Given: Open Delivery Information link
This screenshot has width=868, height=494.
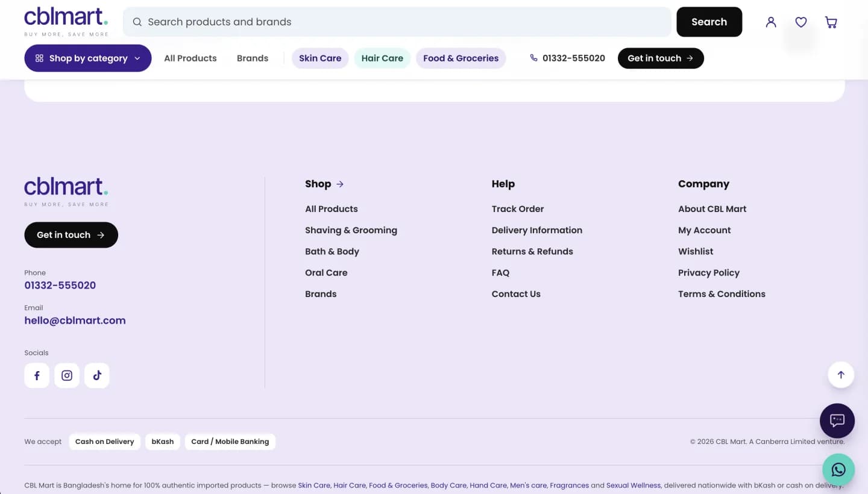Looking at the screenshot, I should pyautogui.click(x=537, y=230).
